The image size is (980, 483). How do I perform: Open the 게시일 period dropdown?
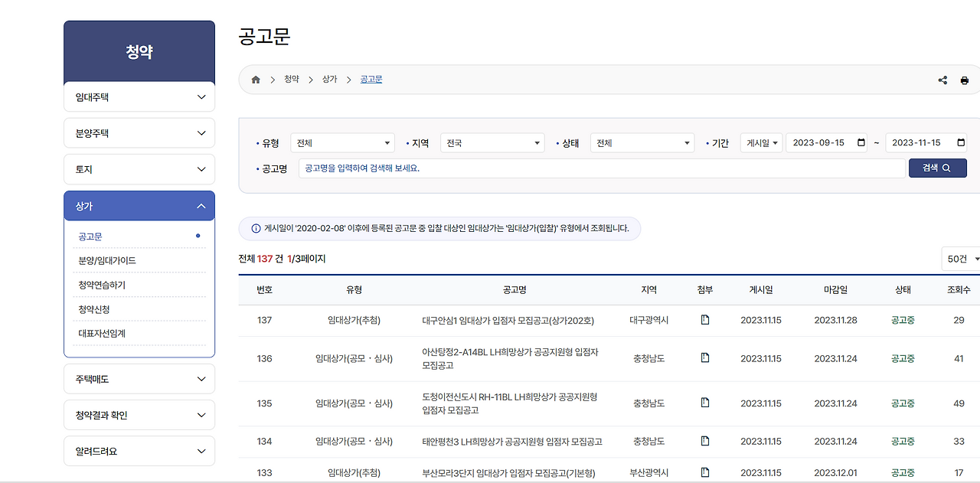761,142
